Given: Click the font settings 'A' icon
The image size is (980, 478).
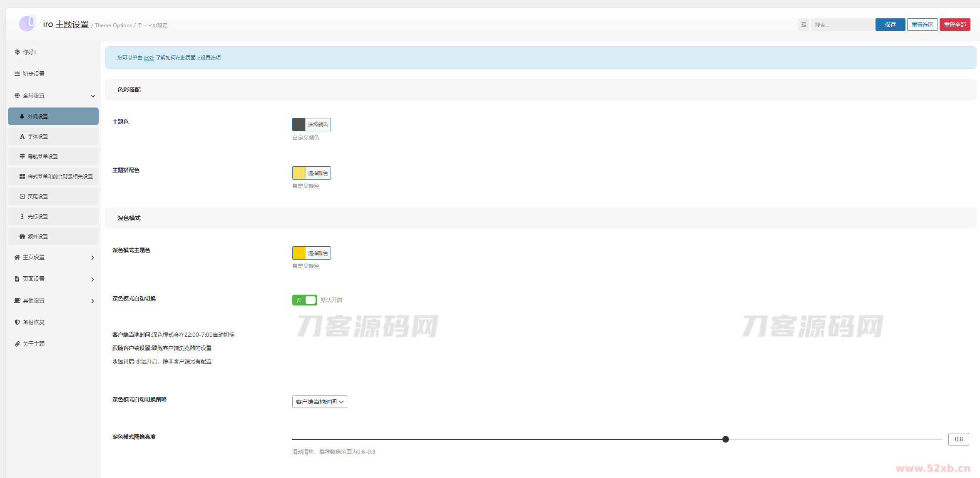Looking at the screenshot, I should tap(22, 137).
